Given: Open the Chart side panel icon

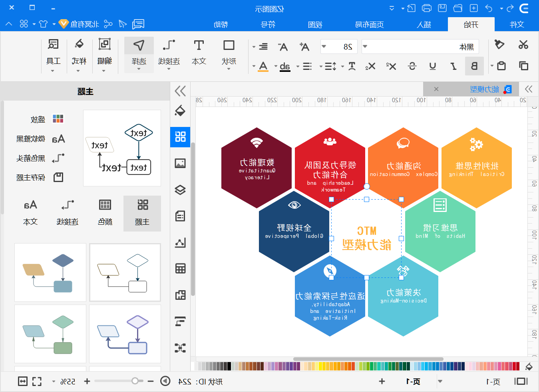Looking at the screenshot, I should (180, 242).
